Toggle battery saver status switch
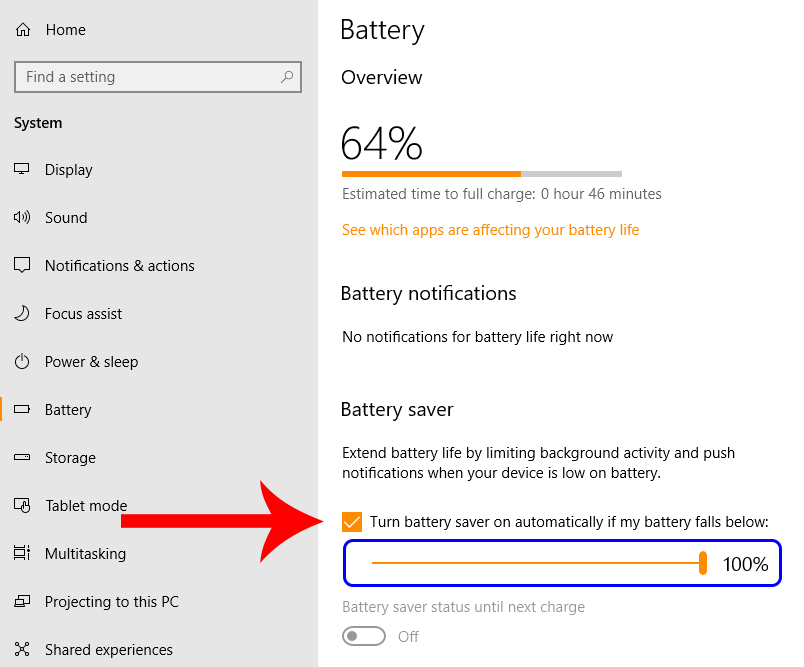804x667 pixels. click(364, 636)
